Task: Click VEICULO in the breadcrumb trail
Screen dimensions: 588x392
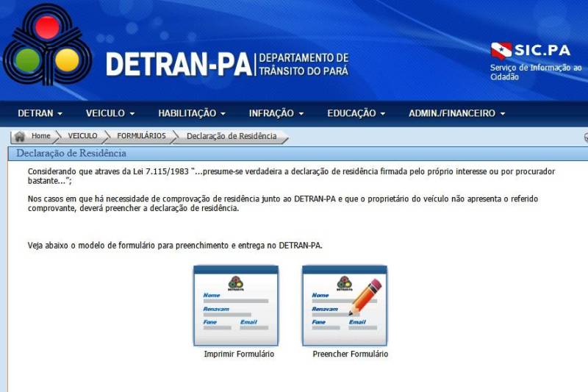Action: coord(82,136)
